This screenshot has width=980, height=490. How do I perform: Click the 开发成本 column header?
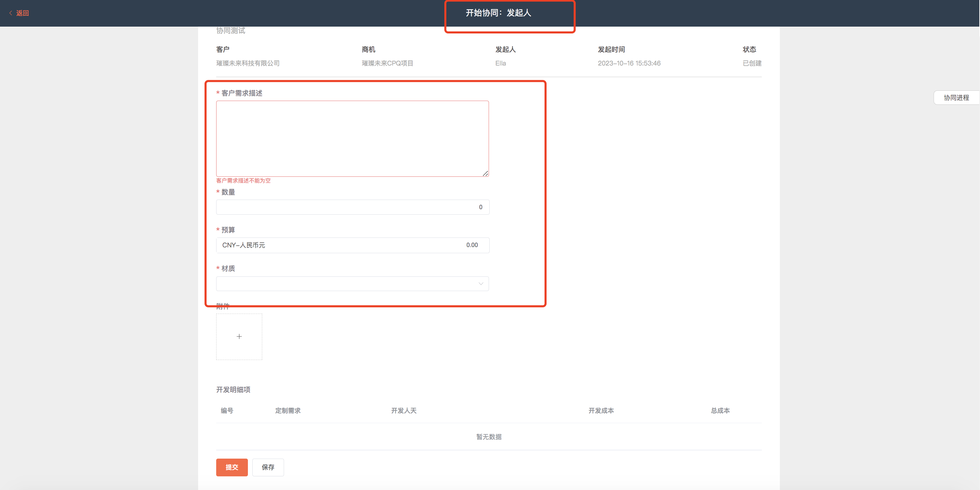click(x=601, y=410)
